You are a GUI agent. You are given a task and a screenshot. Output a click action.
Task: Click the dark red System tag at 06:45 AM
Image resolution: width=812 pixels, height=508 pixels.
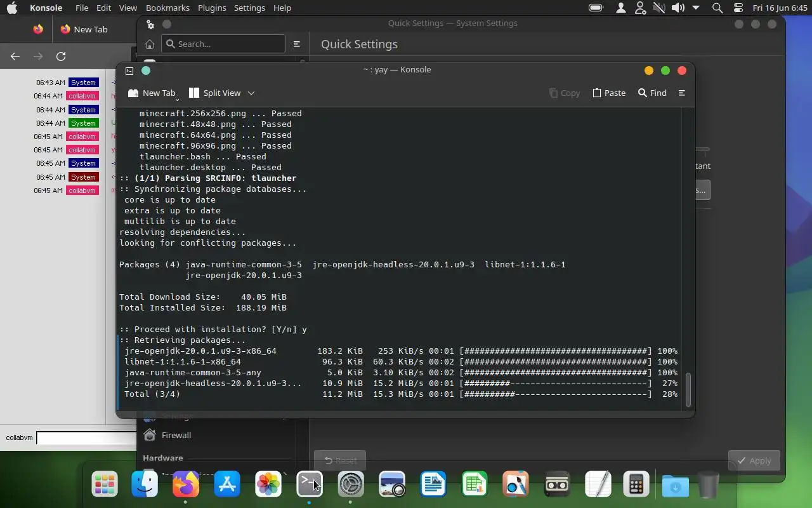pos(83,177)
